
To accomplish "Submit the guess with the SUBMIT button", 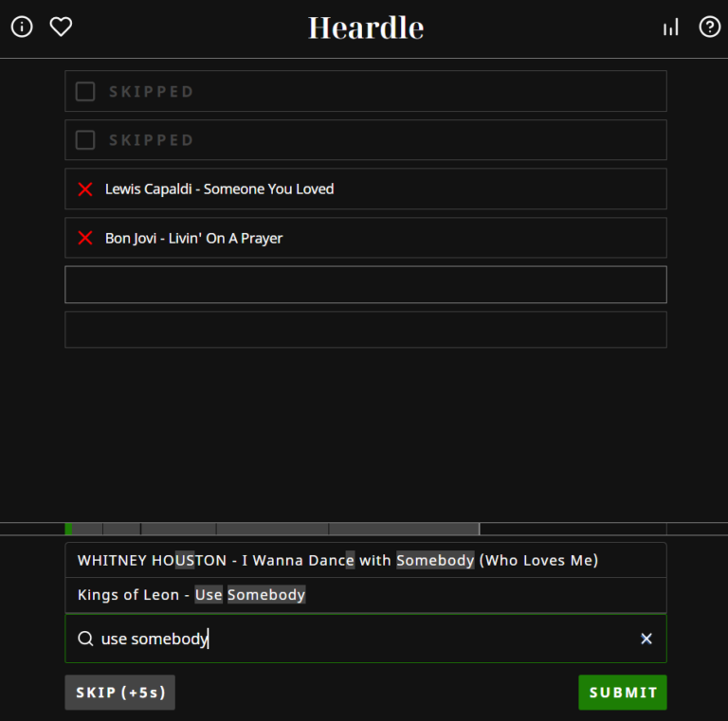I will (622, 693).
